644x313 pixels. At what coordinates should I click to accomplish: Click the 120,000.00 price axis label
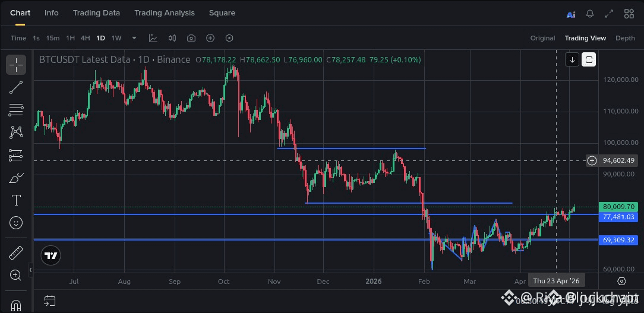pyautogui.click(x=620, y=80)
